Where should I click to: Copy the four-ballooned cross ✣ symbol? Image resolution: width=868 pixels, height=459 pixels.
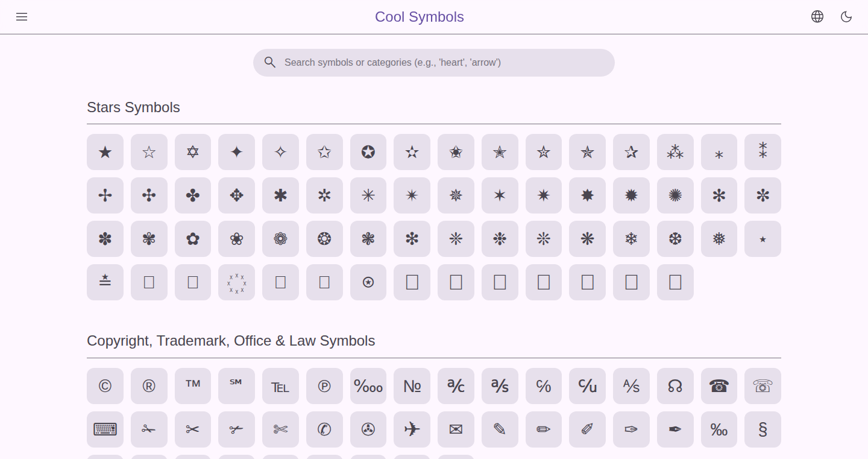tap(149, 195)
